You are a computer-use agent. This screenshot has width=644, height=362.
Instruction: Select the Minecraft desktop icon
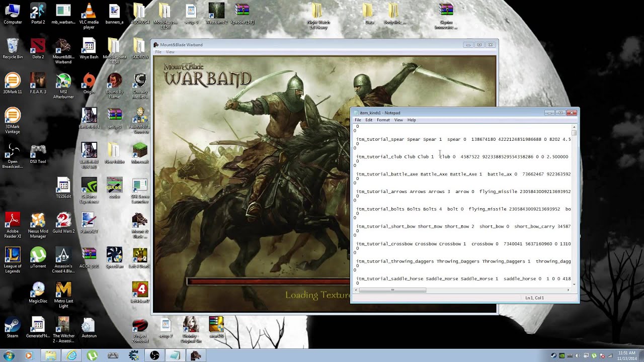139,153
